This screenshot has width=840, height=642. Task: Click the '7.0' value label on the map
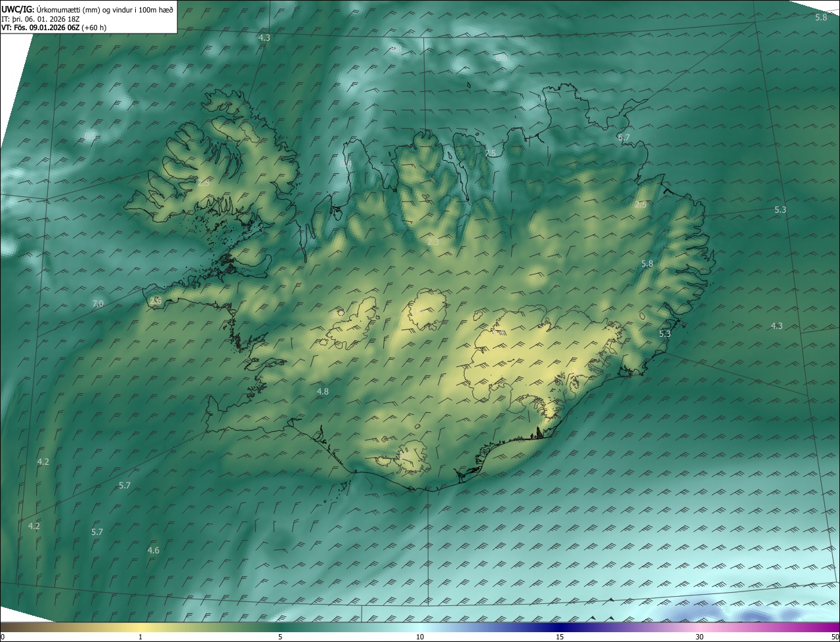pos(98,303)
